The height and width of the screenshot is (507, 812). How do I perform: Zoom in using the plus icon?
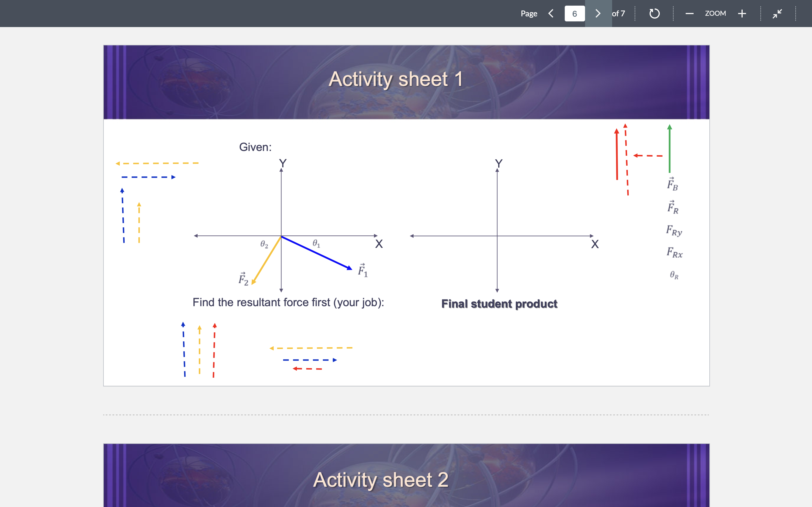coord(742,14)
